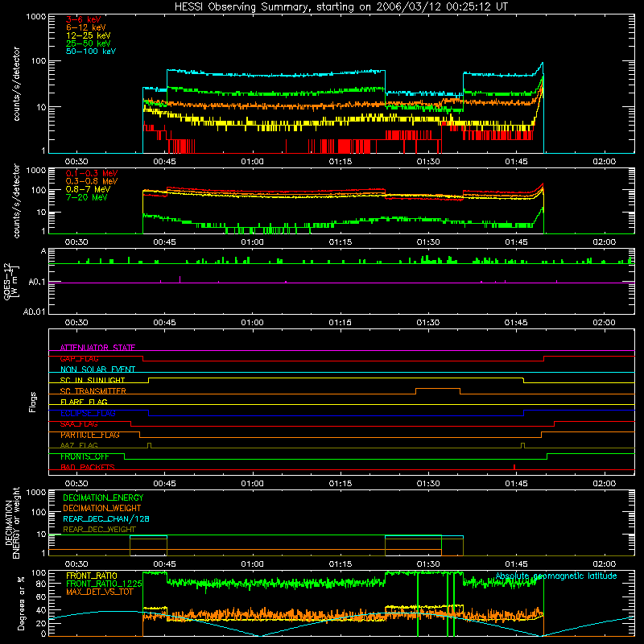Select the orange 6-12 keV legend entry
The image size is (644, 644).
click(x=86, y=27)
